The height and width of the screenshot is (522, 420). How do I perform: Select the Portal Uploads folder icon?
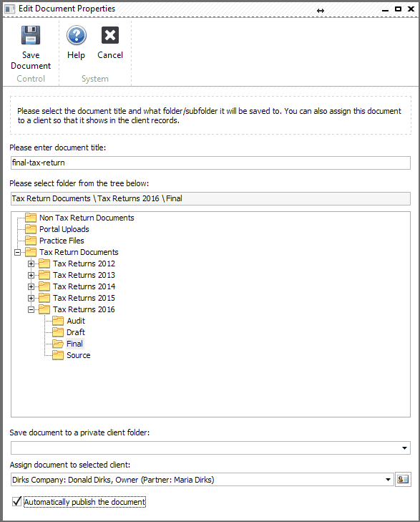click(x=31, y=229)
